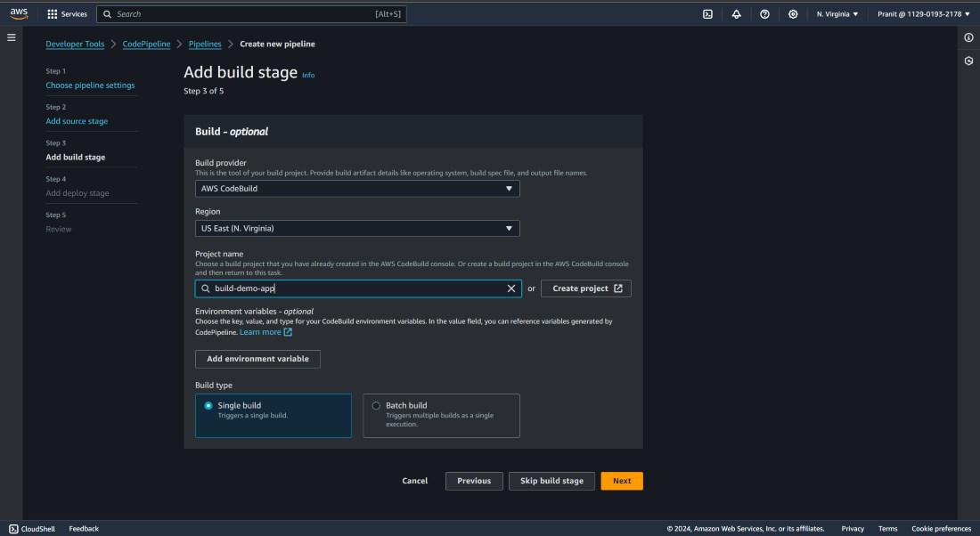This screenshot has width=980, height=536.
Task: Open the Learn more link
Action: (x=260, y=332)
